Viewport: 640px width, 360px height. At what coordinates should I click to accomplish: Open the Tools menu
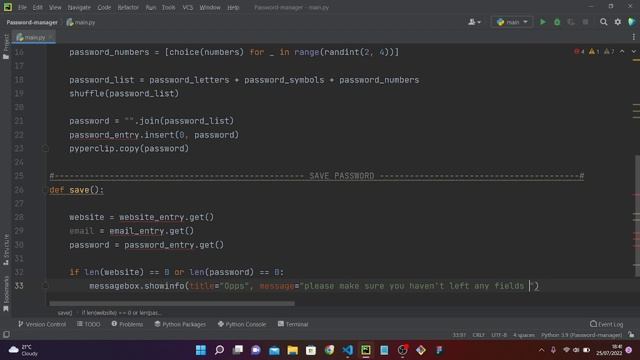[169, 7]
